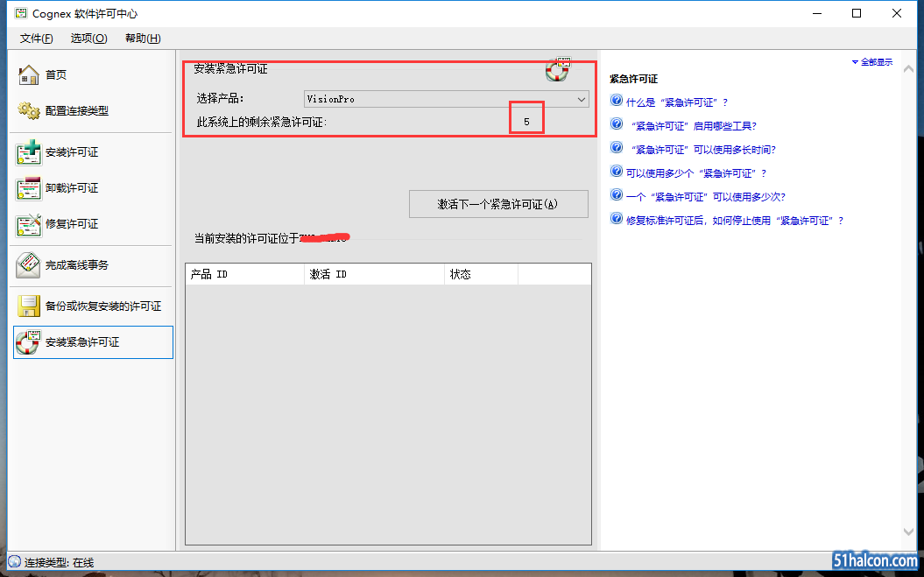The height and width of the screenshot is (577, 924).
Task: Click 激活下一个紧急许可证(A) button
Action: (498, 204)
